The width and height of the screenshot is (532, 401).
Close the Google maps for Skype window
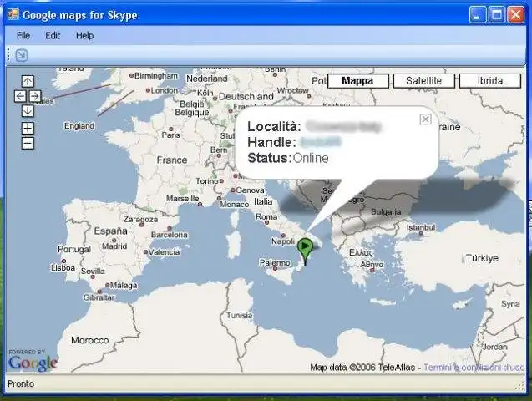[x=516, y=15]
